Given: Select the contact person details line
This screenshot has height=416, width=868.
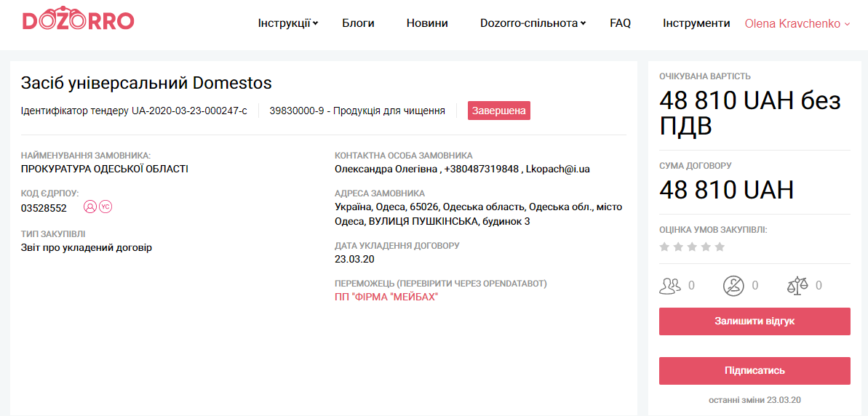Looking at the screenshot, I should (x=462, y=169).
